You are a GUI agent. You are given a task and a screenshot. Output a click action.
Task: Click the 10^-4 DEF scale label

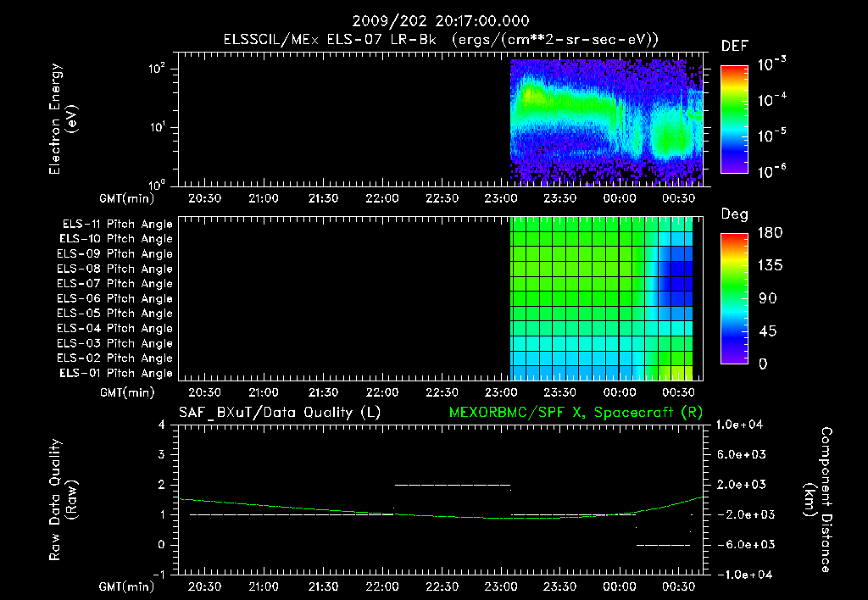click(x=771, y=100)
